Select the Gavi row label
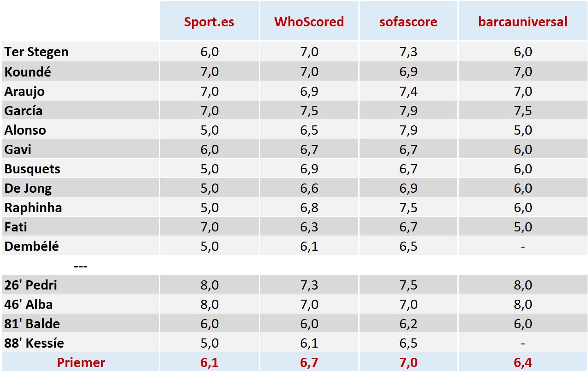Viewport: 588px width, 373px height. pos(18,149)
